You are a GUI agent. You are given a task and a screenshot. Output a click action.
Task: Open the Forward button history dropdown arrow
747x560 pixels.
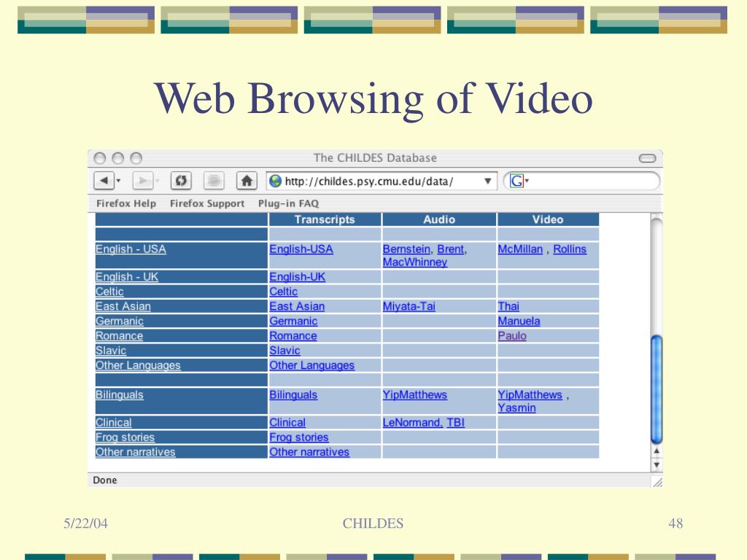(158, 181)
